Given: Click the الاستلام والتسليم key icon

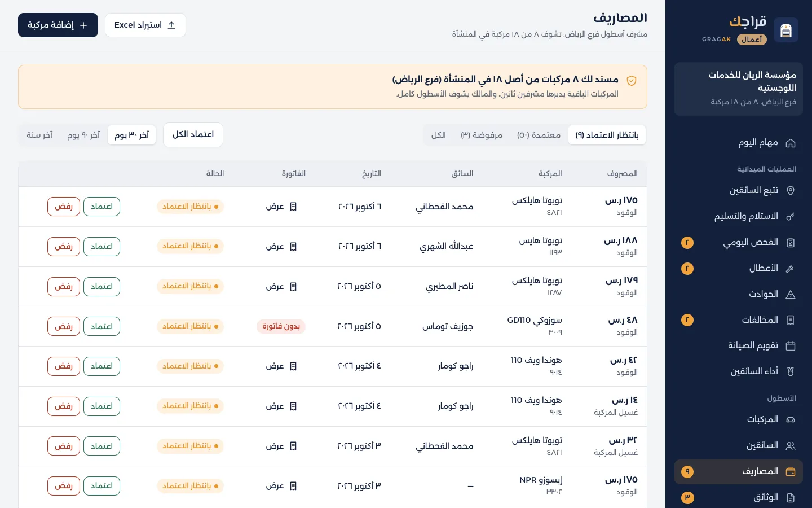Looking at the screenshot, I should click(x=791, y=217).
